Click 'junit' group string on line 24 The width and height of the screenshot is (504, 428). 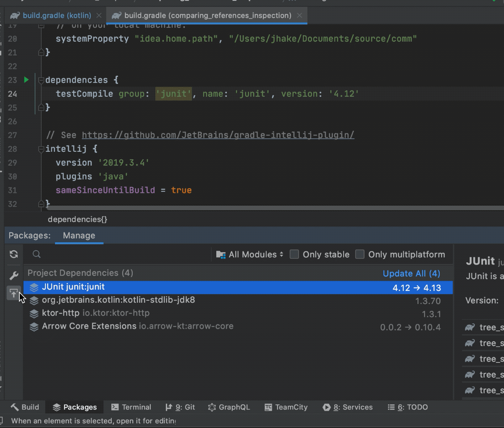pos(173,94)
